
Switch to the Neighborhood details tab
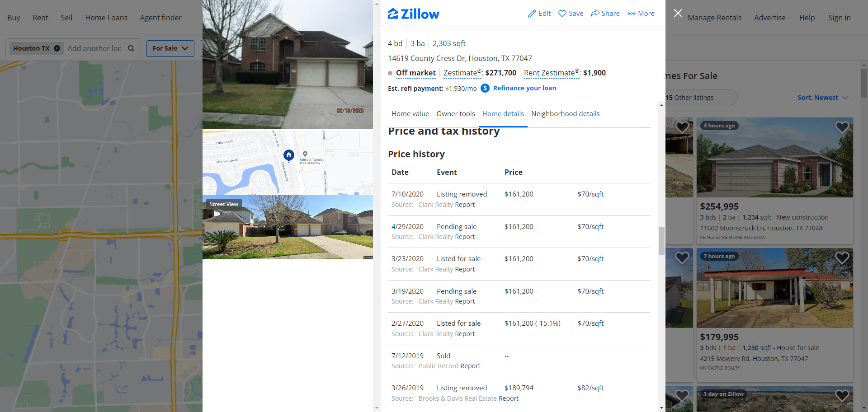[565, 114]
